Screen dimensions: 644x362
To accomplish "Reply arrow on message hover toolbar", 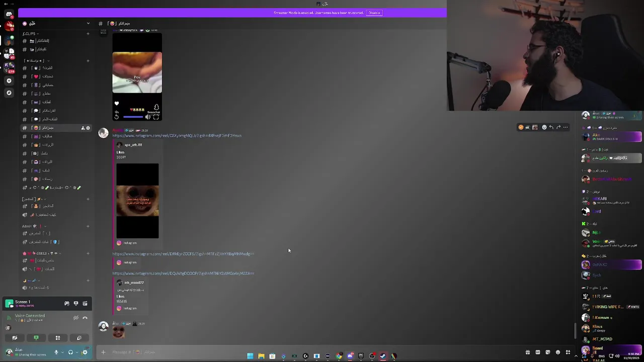I will point(551,127).
